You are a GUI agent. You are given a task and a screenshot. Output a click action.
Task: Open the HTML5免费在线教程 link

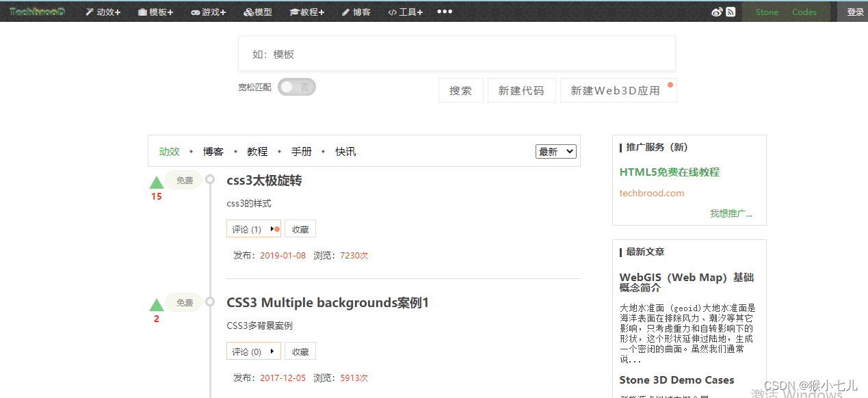pos(670,172)
